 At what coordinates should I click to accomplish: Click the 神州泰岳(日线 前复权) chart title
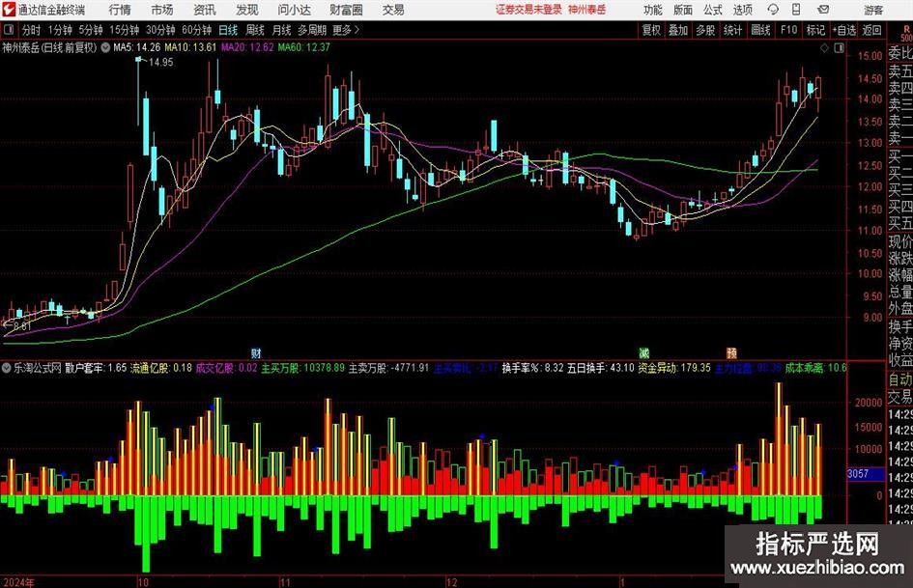point(49,47)
